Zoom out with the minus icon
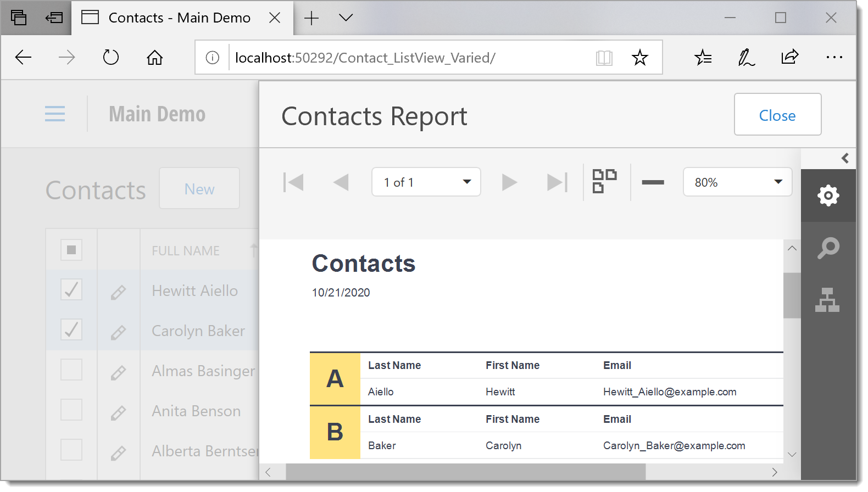This screenshot has width=868, height=492. [x=653, y=182]
